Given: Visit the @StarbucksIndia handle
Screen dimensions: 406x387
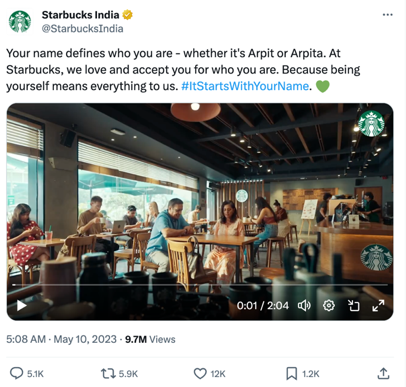Looking at the screenshot, I should point(82,29).
